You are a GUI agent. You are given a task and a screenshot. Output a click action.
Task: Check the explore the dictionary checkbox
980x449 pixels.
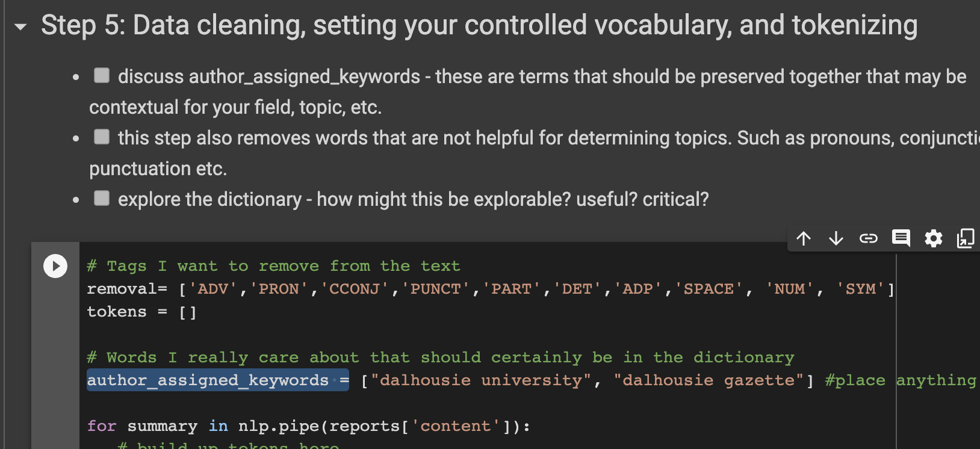coord(101,198)
